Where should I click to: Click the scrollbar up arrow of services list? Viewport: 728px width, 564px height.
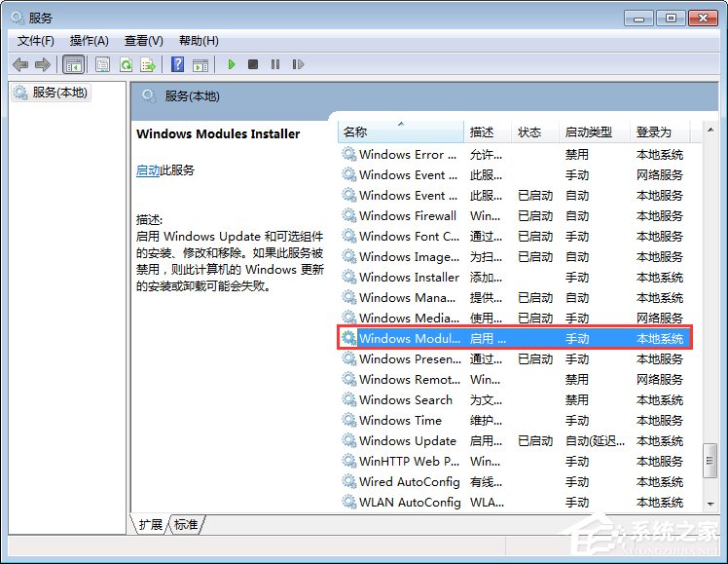tap(710, 131)
